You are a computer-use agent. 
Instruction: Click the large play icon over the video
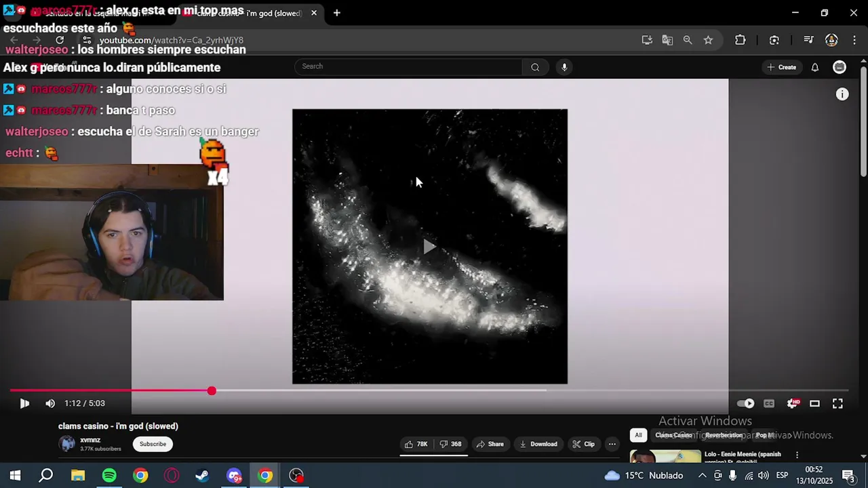[429, 247]
